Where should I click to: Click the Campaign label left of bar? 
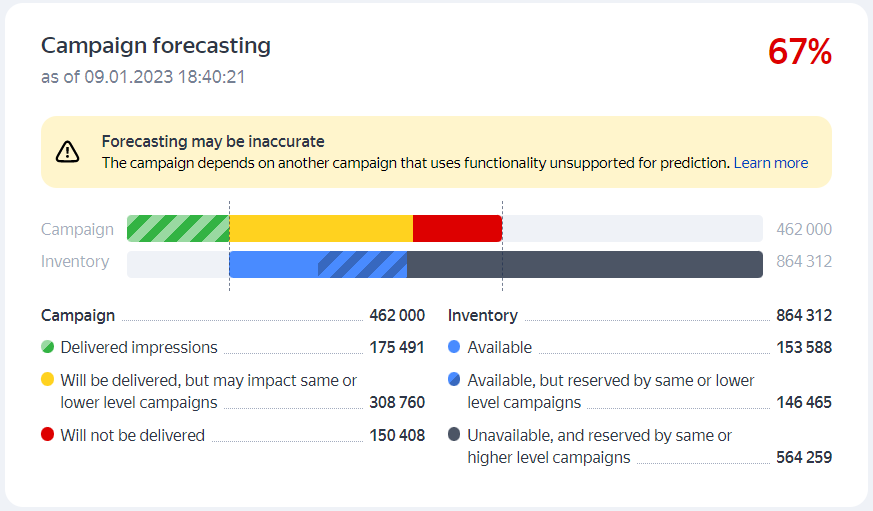77,229
